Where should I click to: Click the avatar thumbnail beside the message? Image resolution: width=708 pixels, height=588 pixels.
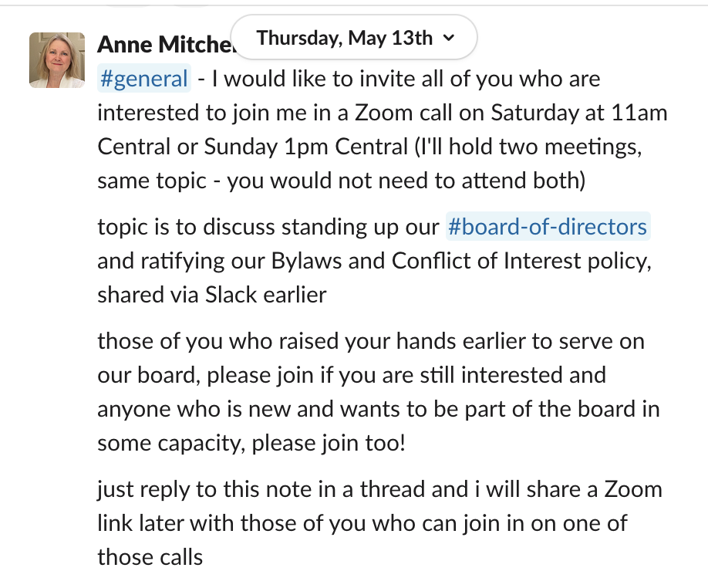pos(57,59)
